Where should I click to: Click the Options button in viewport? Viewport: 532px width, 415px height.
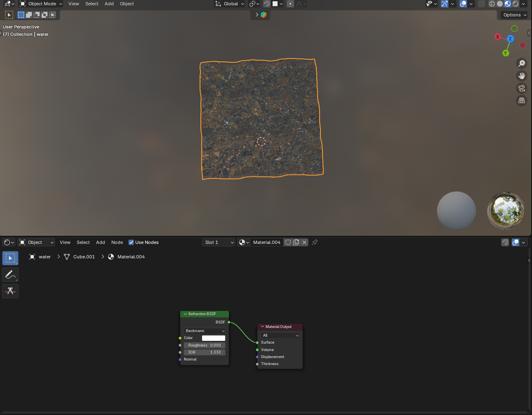point(514,15)
